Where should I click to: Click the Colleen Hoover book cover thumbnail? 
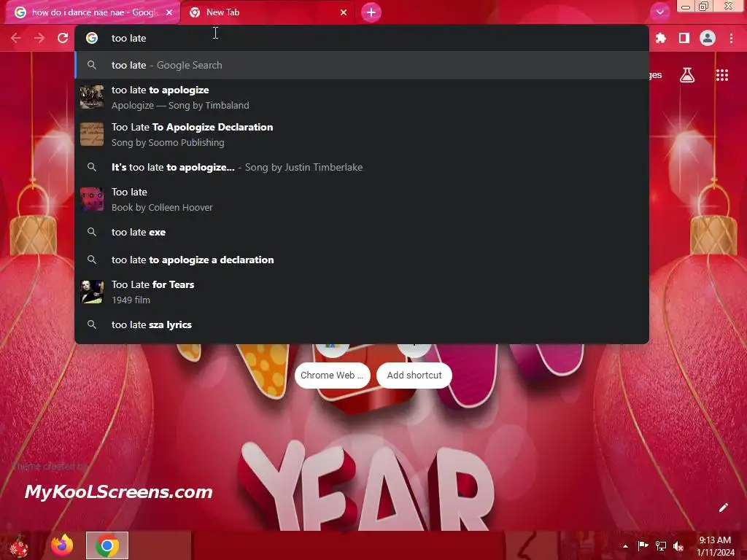coord(92,199)
